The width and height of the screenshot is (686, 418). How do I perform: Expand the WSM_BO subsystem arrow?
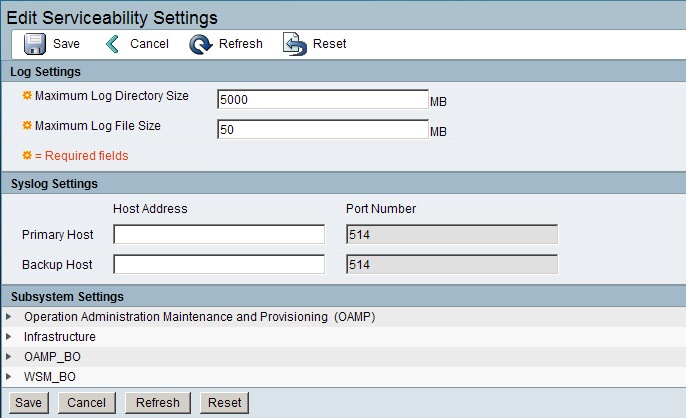[10, 377]
